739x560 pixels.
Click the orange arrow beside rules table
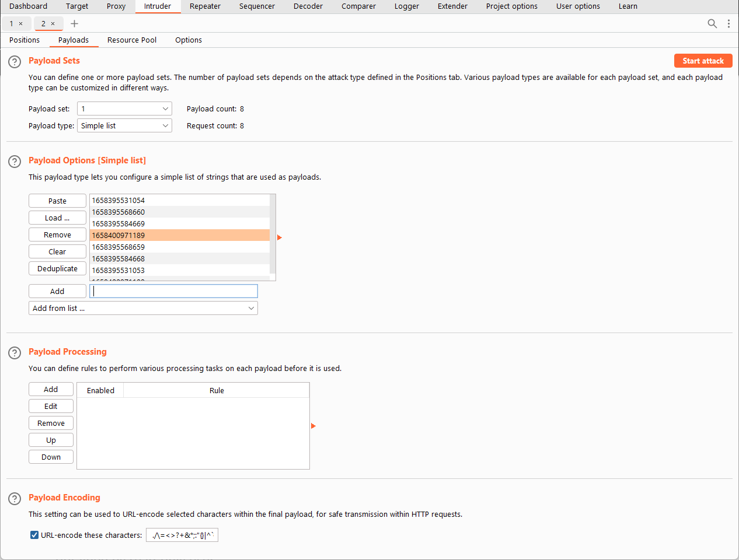313,426
